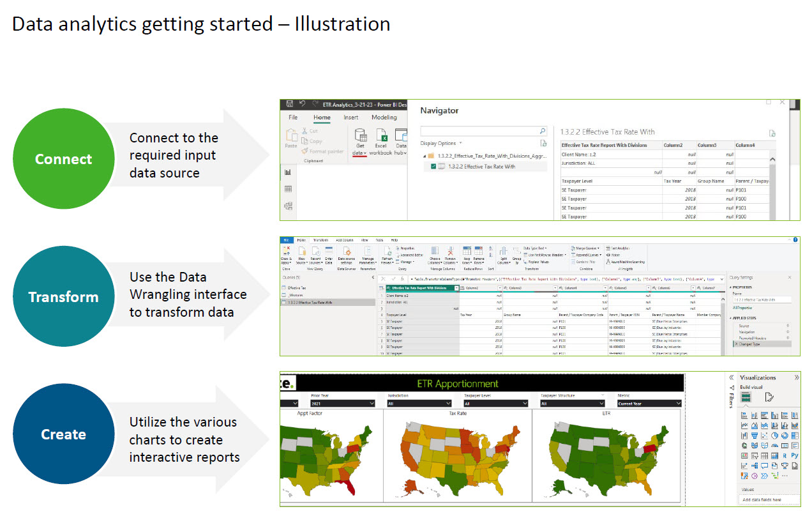812x516 pixels.
Task: Expand the Display Options dropdown
Action: coord(441,143)
